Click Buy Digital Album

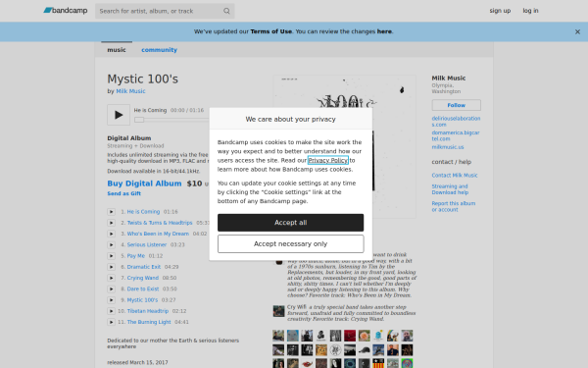[144, 184]
